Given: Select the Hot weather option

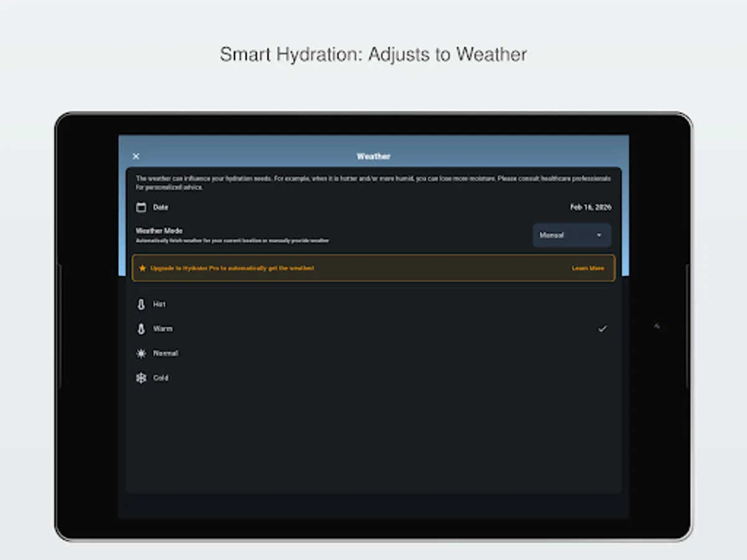Looking at the screenshot, I should pyautogui.click(x=374, y=304).
